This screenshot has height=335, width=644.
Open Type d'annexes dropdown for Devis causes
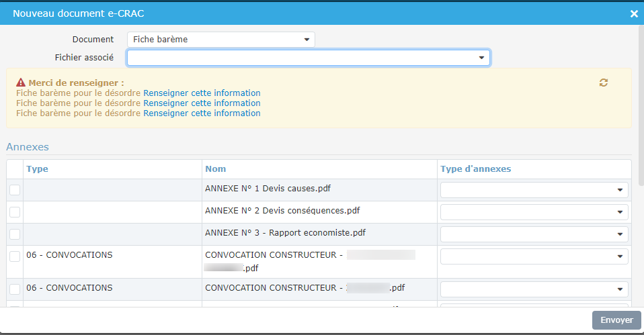coord(534,190)
